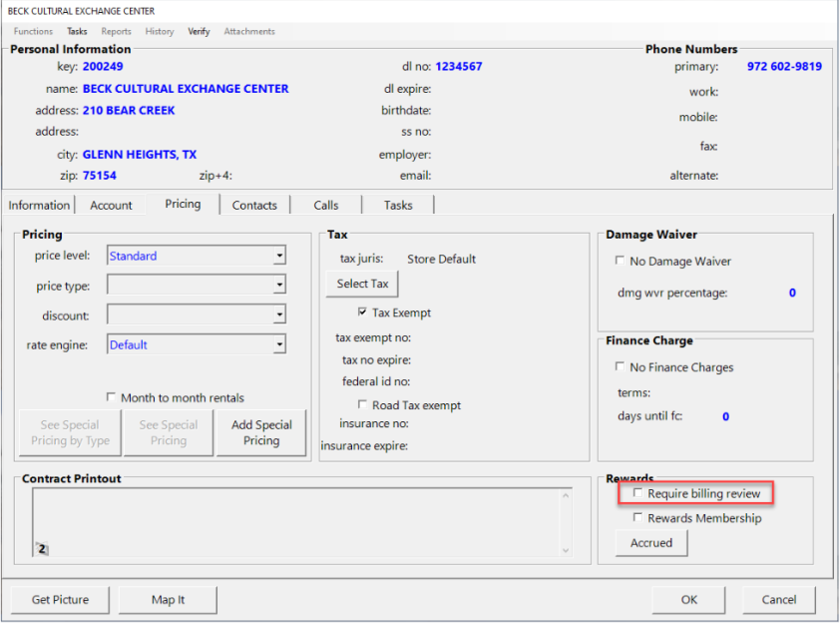Switch to the Contacts tab

[x=254, y=205]
